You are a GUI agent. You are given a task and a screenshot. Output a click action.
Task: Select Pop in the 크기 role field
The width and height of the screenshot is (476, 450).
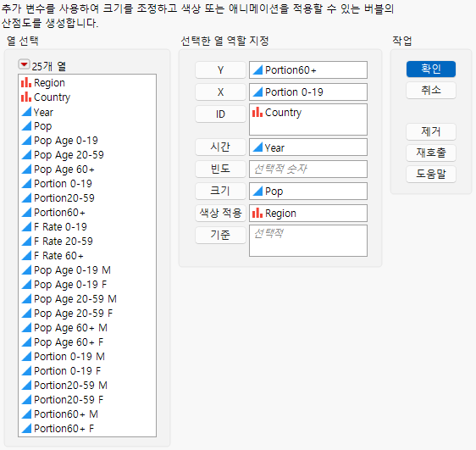(x=308, y=191)
